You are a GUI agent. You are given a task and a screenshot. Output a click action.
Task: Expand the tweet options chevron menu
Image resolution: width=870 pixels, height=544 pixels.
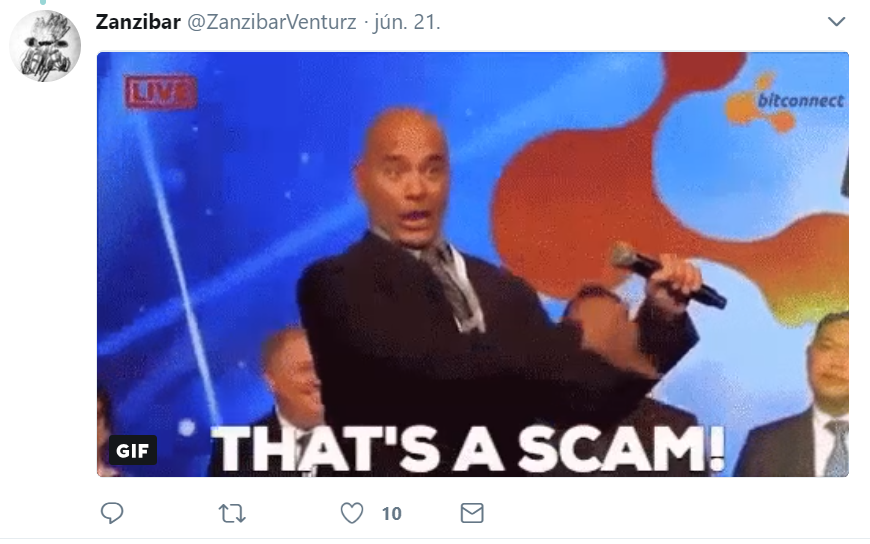click(836, 22)
